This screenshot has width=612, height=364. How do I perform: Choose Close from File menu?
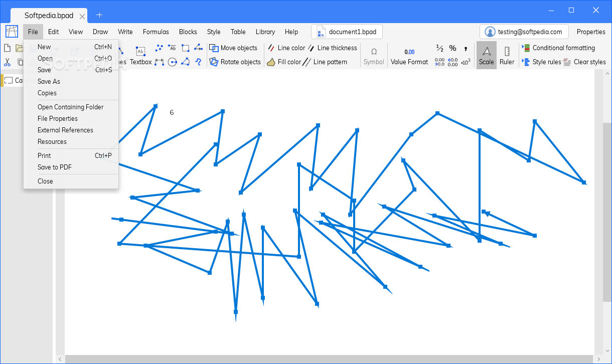[71, 181]
